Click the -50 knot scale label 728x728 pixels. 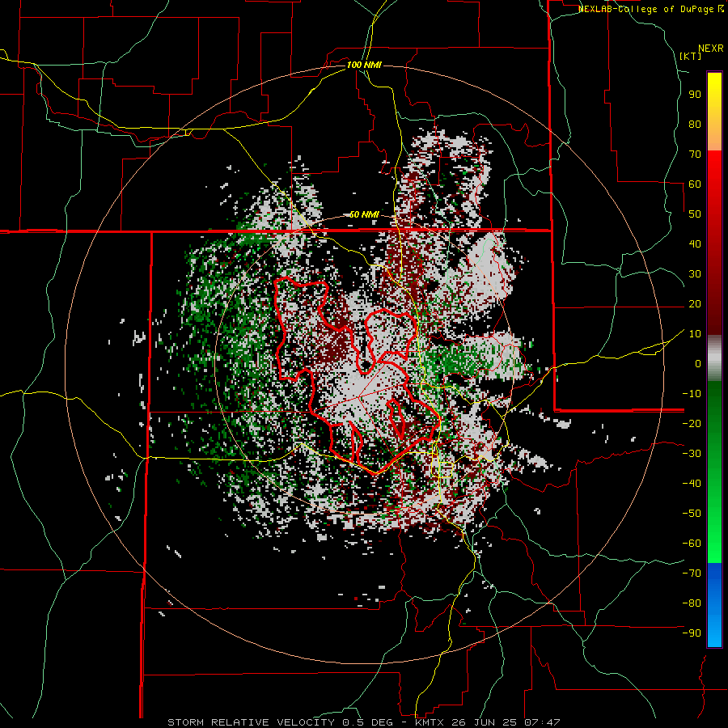[692, 514]
